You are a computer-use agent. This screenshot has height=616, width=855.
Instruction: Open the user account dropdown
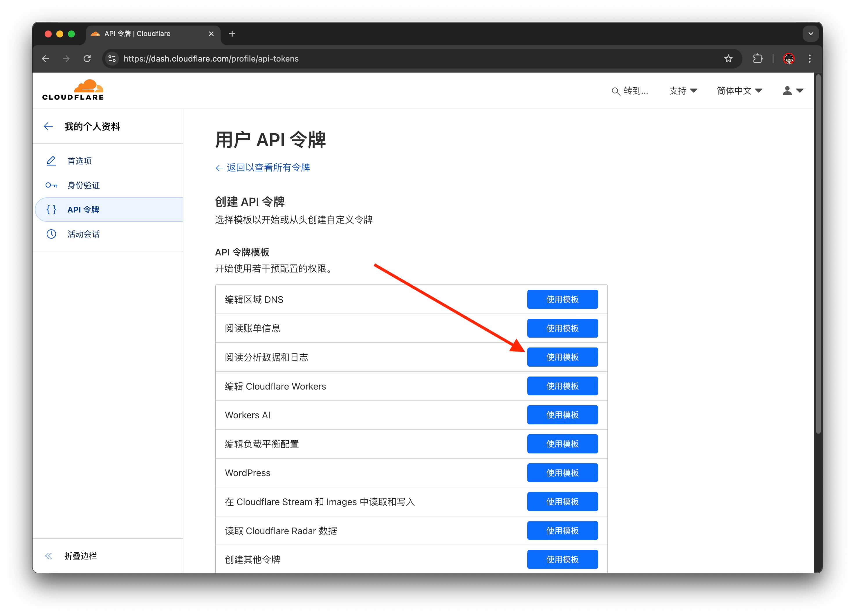[793, 91]
